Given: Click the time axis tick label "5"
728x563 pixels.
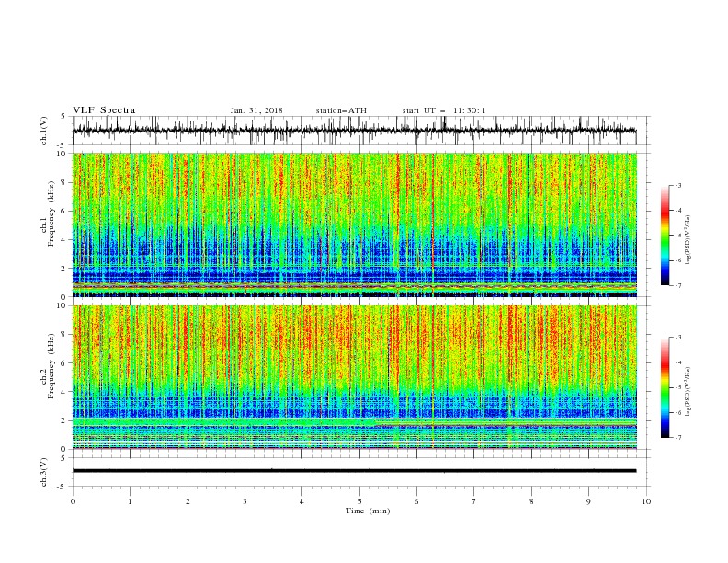Looking at the screenshot, I should (x=359, y=501).
